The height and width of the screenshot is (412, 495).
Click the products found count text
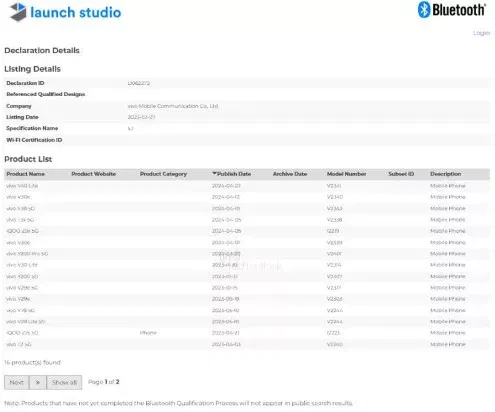[33, 362]
